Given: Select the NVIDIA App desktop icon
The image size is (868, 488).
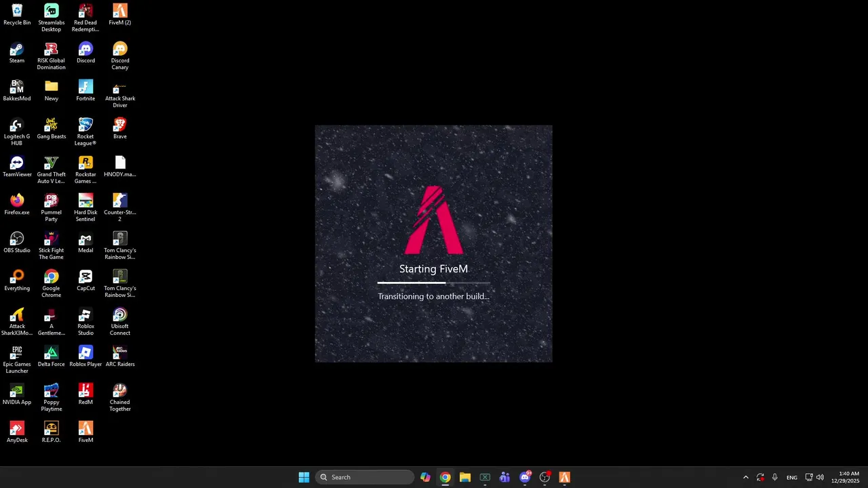Looking at the screenshot, I should pos(17,394).
